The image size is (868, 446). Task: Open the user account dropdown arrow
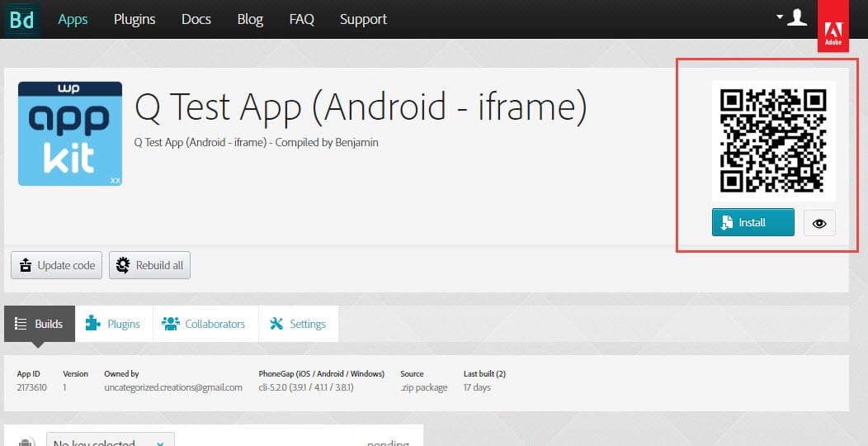(780, 17)
